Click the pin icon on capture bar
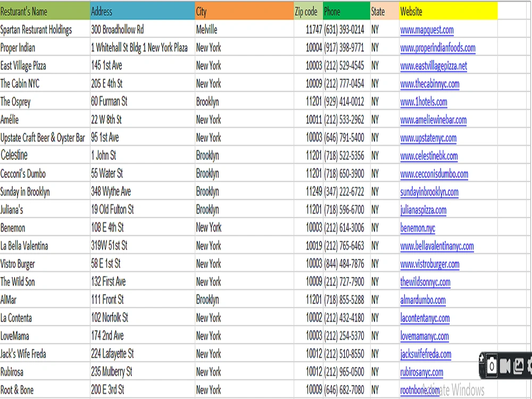532x399 pixels. (x=481, y=359)
